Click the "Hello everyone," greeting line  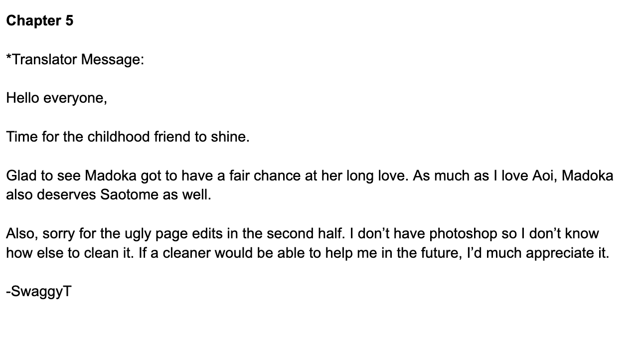pos(57,98)
